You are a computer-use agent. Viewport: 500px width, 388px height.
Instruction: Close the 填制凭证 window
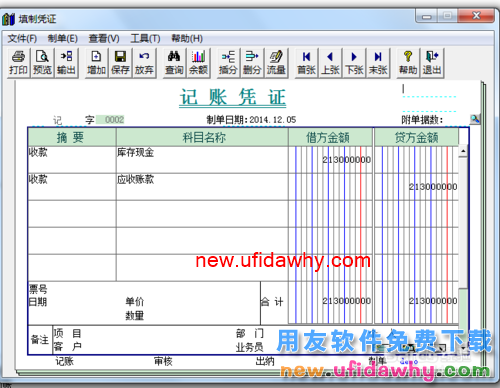click(476, 16)
